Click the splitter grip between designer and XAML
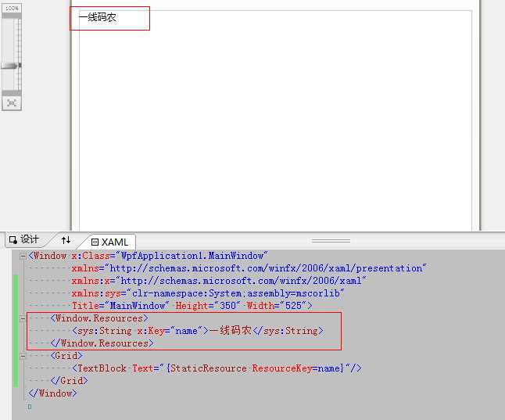505x420 pixels. [x=331, y=241]
